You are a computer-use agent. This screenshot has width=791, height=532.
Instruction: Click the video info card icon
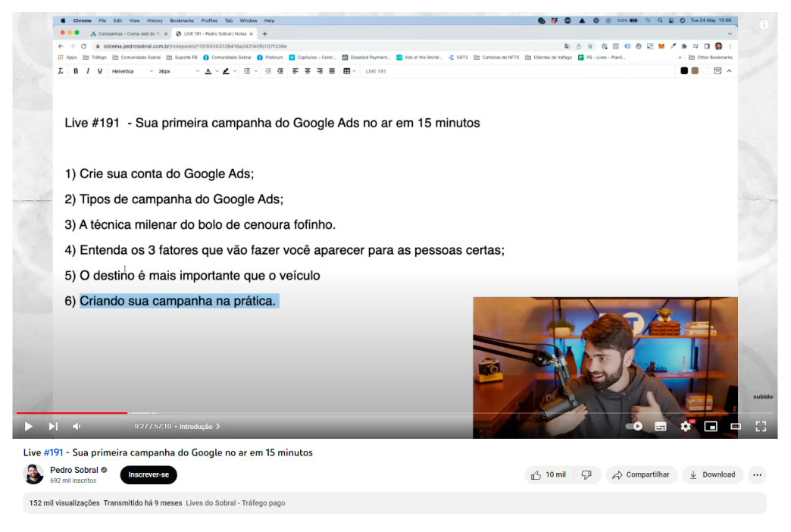[764, 25]
